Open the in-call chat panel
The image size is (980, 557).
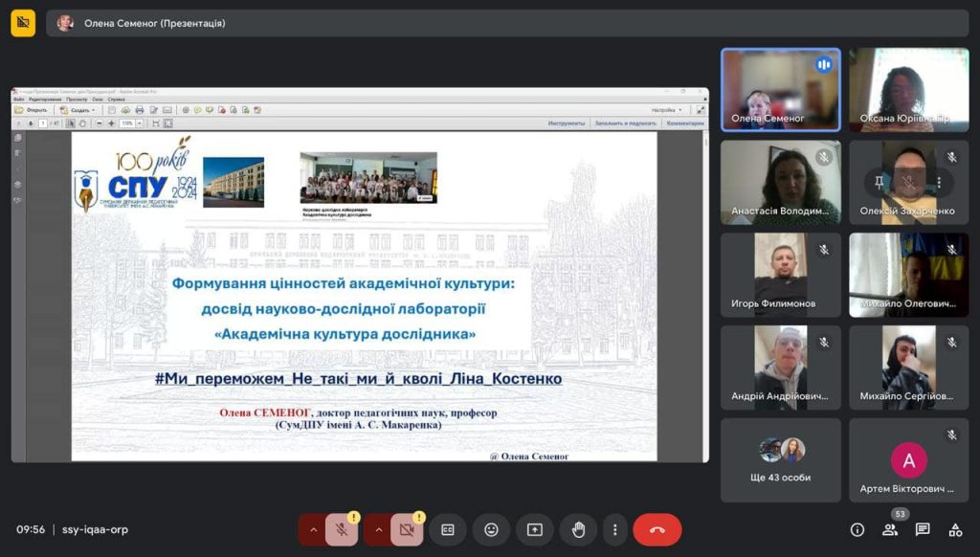click(x=923, y=529)
